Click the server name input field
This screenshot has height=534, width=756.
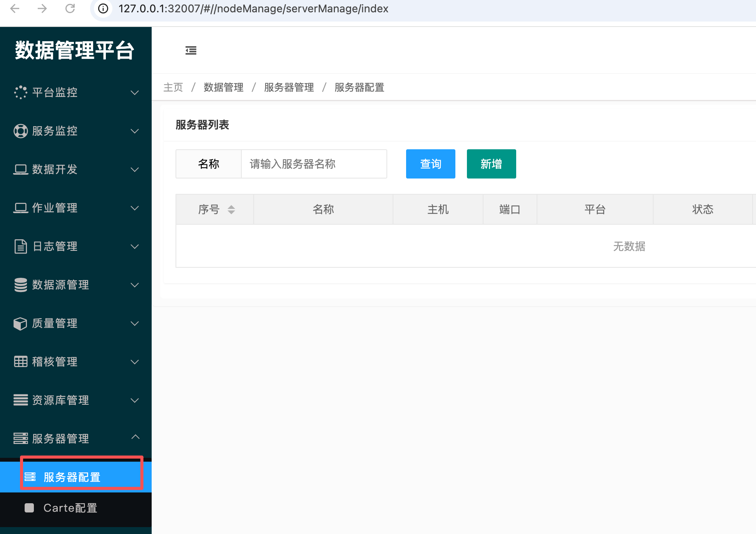tap(314, 164)
